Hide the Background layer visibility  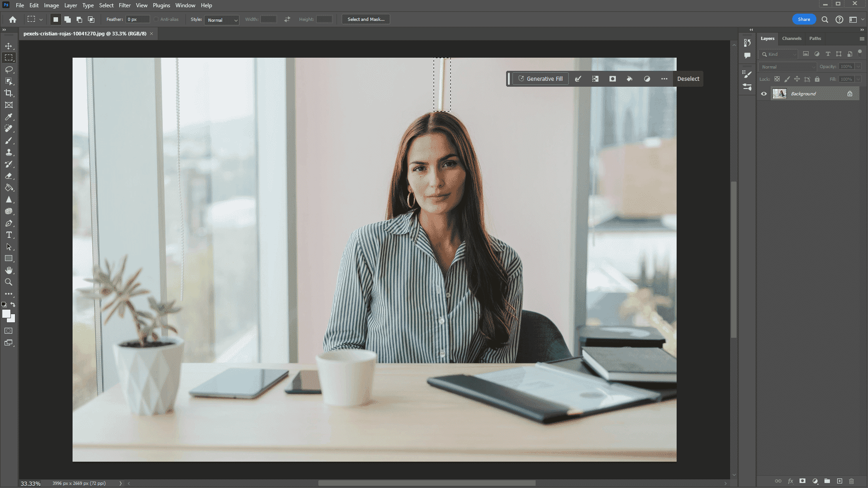(x=764, y=94)
